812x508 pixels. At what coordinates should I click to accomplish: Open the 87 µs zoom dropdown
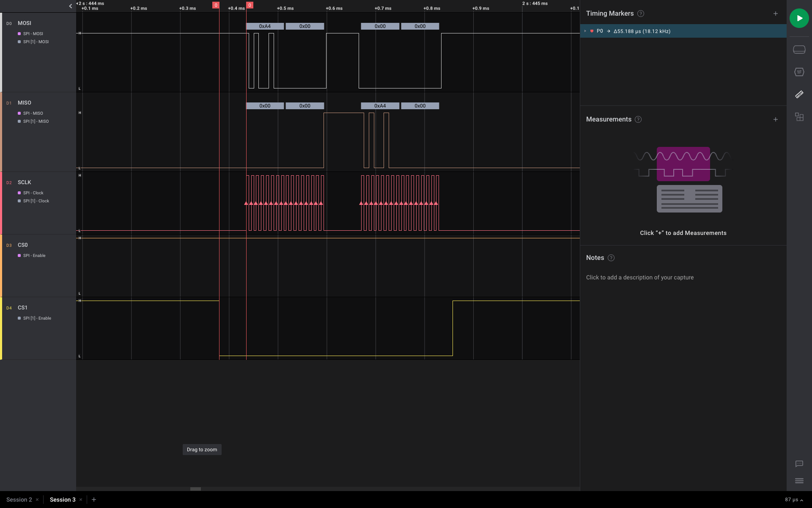(x=793, y=500)
